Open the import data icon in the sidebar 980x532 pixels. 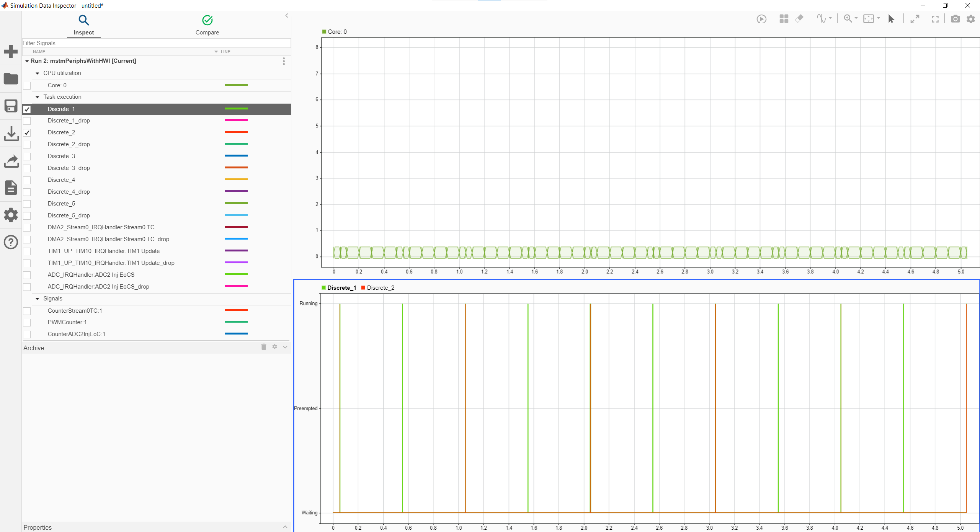(x=11, y=134)
